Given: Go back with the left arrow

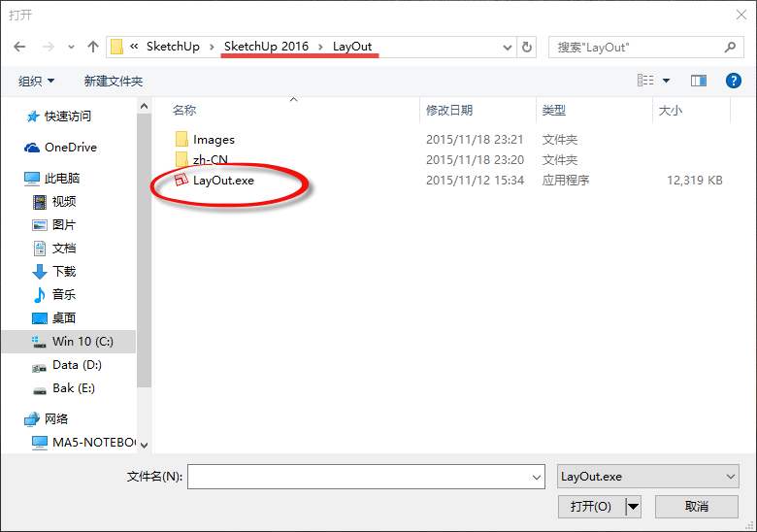Looking at the screenshot, I should (x=19, y=47).
